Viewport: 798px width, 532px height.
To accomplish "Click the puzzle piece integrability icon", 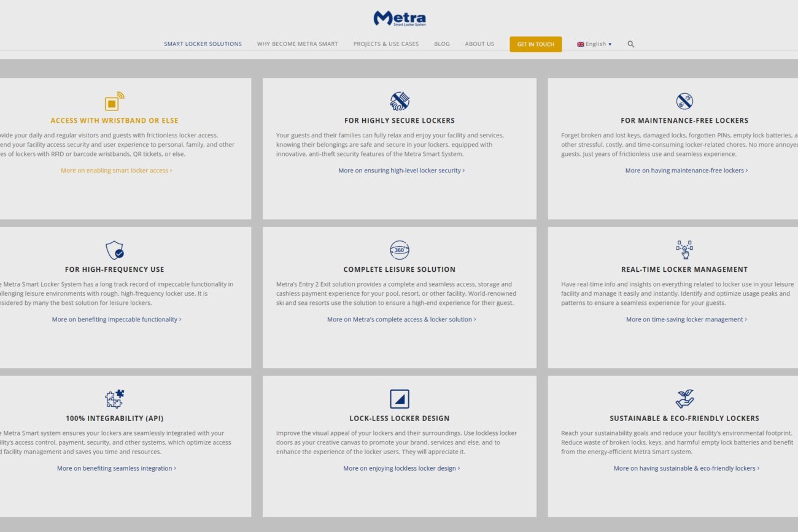I will coord(114,399).
